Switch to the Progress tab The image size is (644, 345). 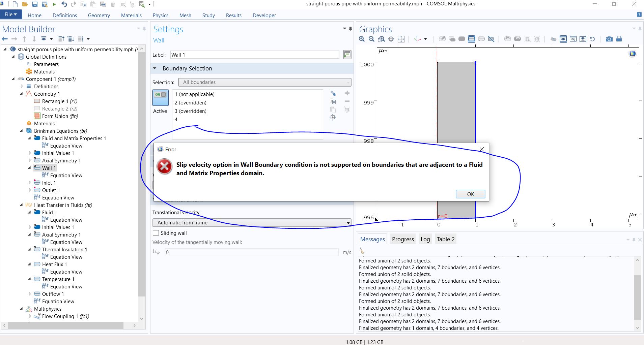[x=403, y=239]
